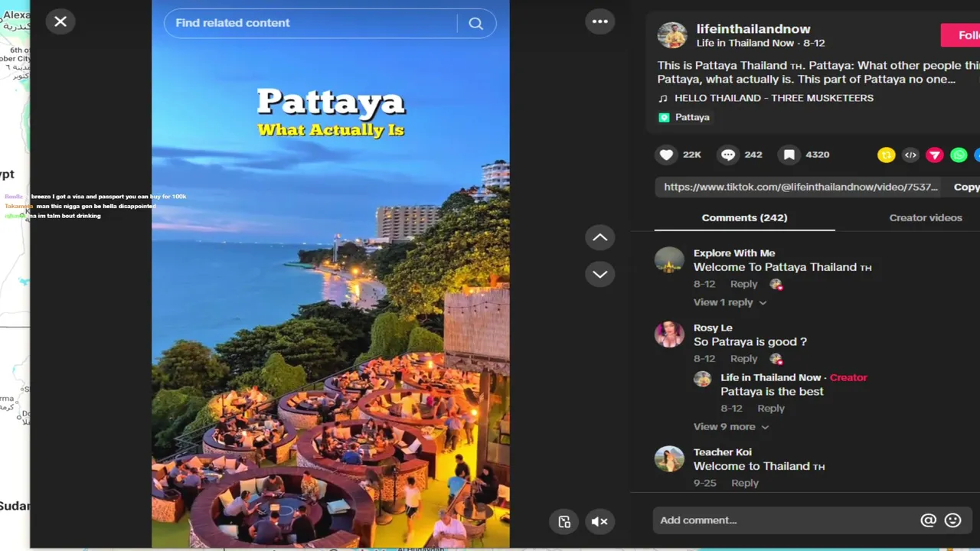Viewport: 980px width, 551px height.
Task: Go to the next video arrow
Action: click(x=600, y=274)
